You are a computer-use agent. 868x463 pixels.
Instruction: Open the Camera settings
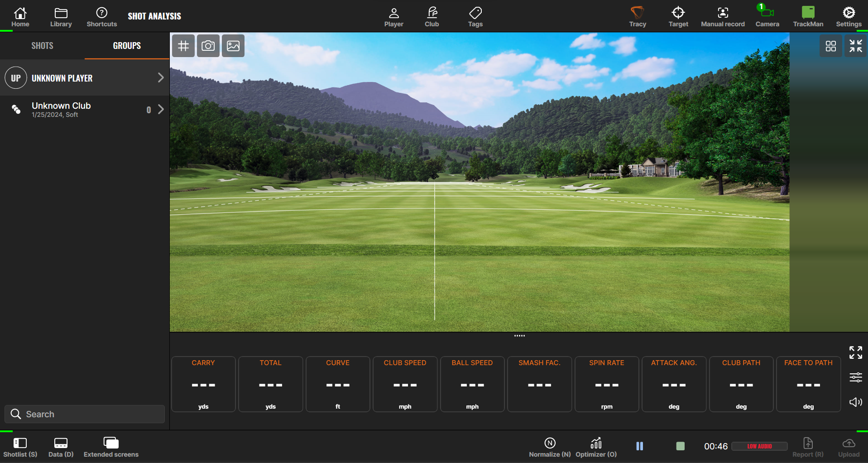click(x=767, y=16)
